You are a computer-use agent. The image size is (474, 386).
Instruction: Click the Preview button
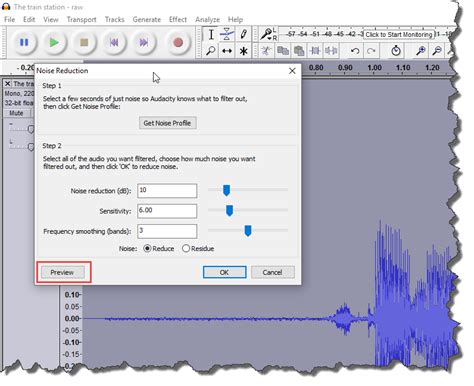[x=62, y=272]
